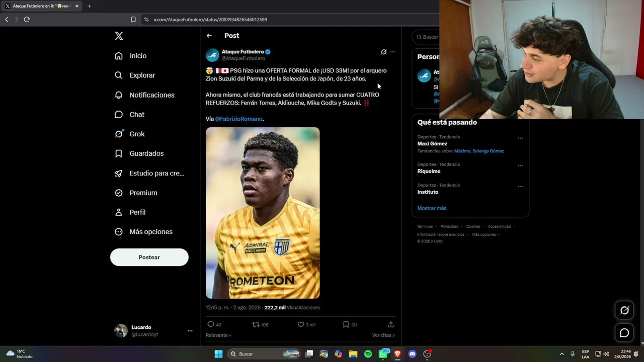The width and height of the screenshot is (644, 362).
Task: Open Discord from the taskbar
Action: point(413,354)
